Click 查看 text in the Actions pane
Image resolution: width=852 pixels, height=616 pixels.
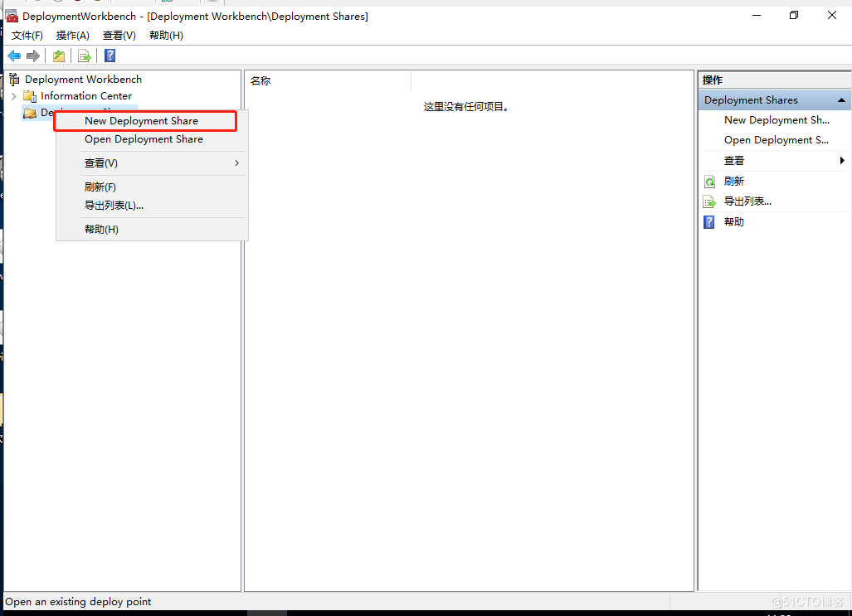tap(733, 160)
